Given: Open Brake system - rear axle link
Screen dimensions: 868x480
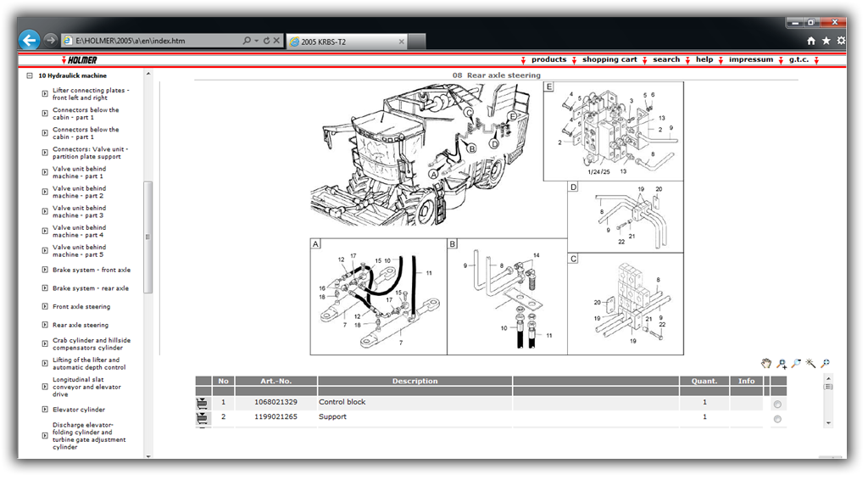Looking at the screenshot, I should (91, 288).
